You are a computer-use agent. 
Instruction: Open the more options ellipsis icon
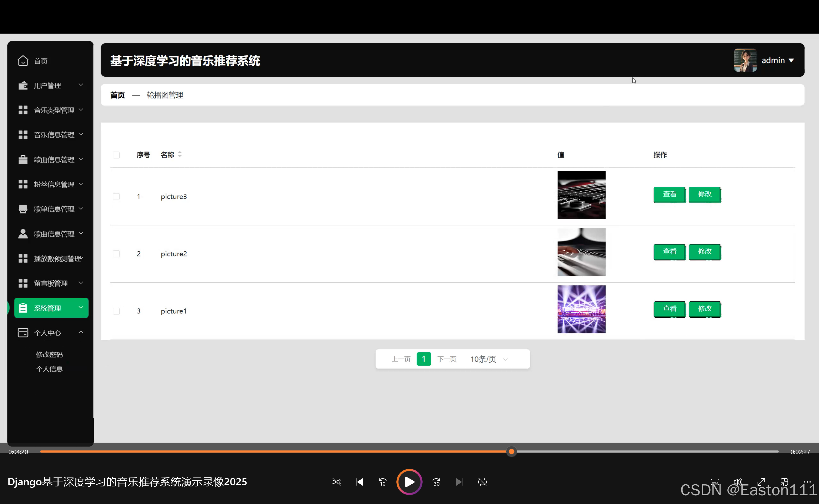(807, 481)
